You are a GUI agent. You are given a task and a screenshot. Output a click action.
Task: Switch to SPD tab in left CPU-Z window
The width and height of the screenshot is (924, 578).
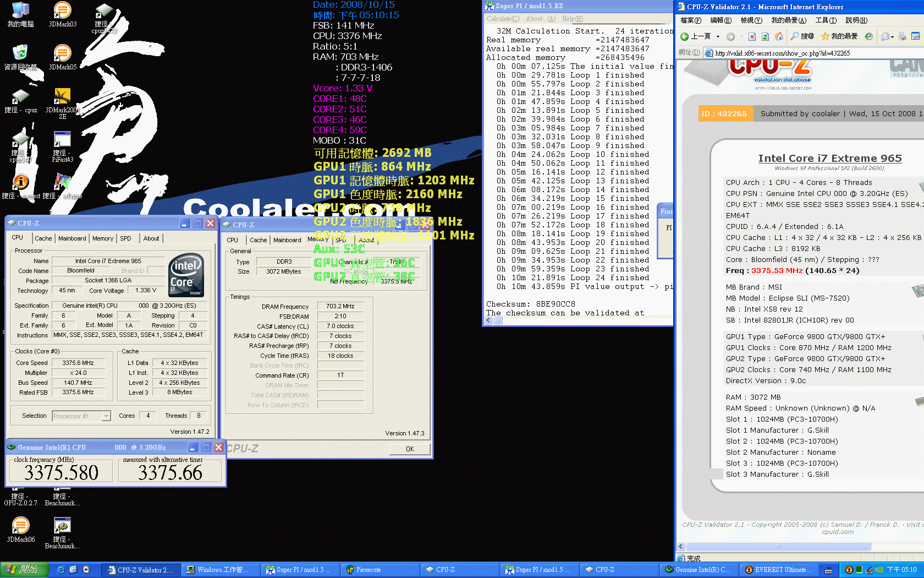pyautogui.click(x=126, y=238)
